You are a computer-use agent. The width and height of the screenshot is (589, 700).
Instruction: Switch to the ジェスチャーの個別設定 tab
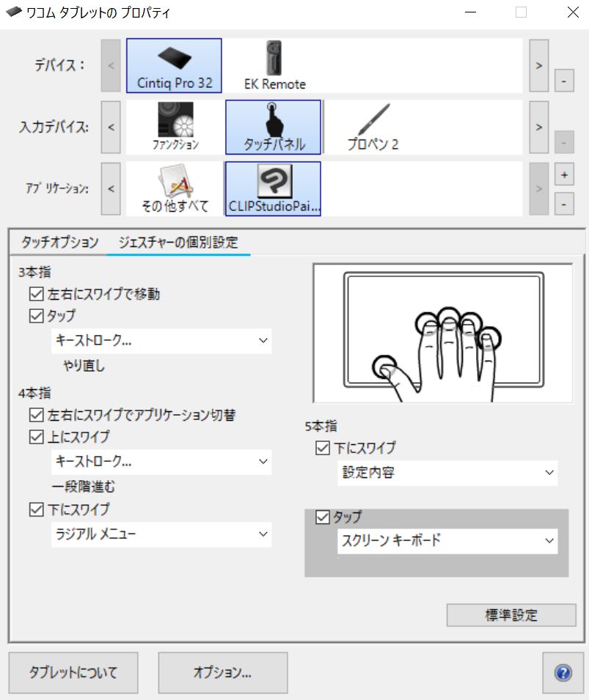pos(178,243)
